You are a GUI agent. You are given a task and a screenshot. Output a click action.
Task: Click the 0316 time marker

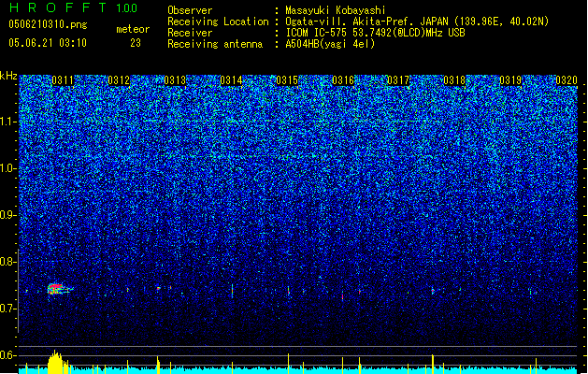343,80
